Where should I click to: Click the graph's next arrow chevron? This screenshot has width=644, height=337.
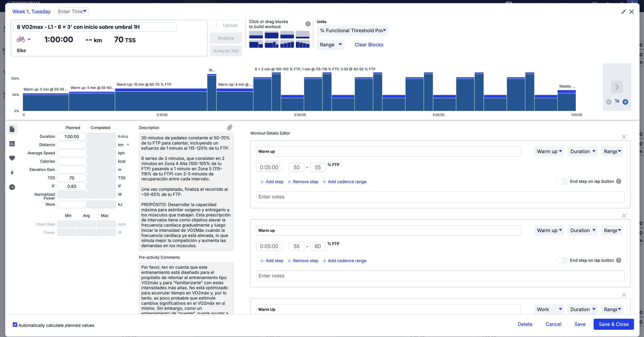point(617,87)
